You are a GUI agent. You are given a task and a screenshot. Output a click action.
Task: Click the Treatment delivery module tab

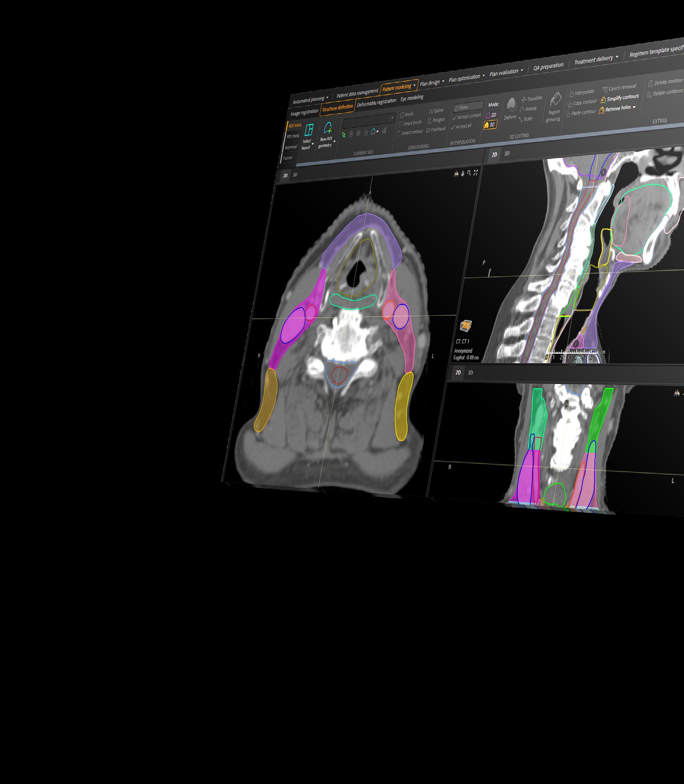[x=596, y=60]
